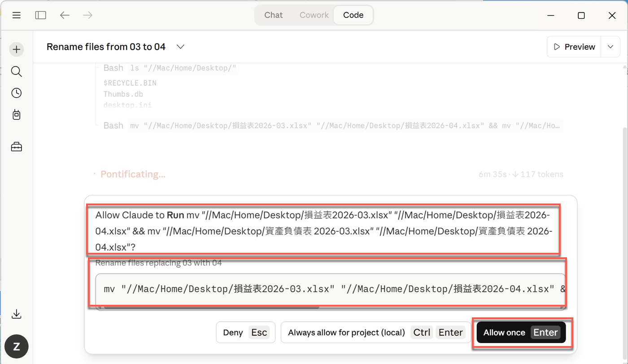This screenshot has height=364, width=628.
Task: Deny the command request
Action: [245, 332]
